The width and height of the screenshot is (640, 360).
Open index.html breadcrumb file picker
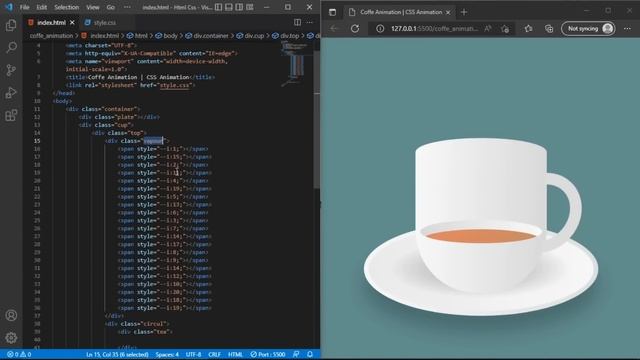(x=100, y=36)
